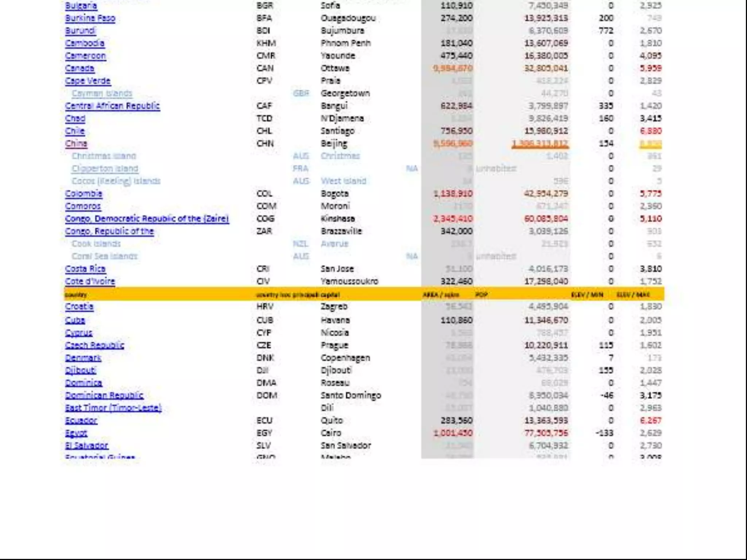
Task: Follow the El Salvador link
Action: [86, 446]
